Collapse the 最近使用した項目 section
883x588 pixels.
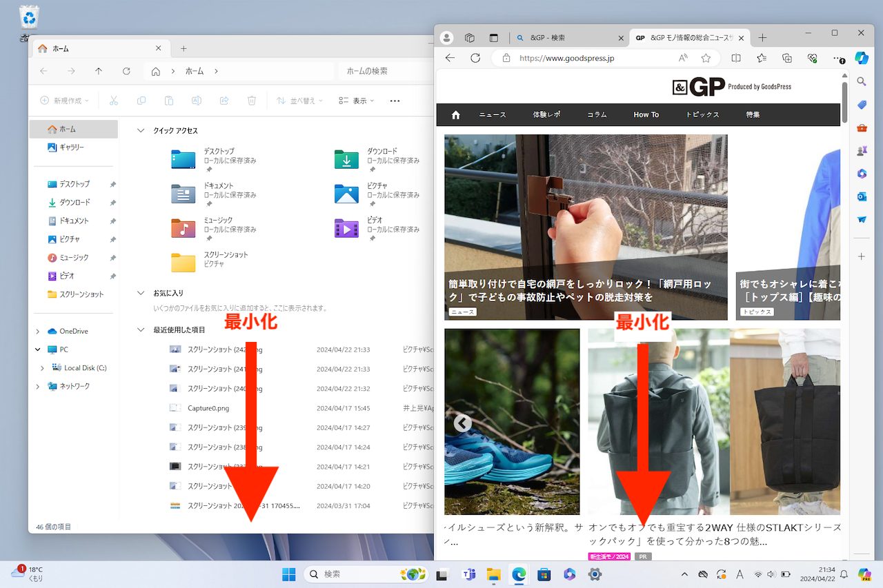(141, 330)
